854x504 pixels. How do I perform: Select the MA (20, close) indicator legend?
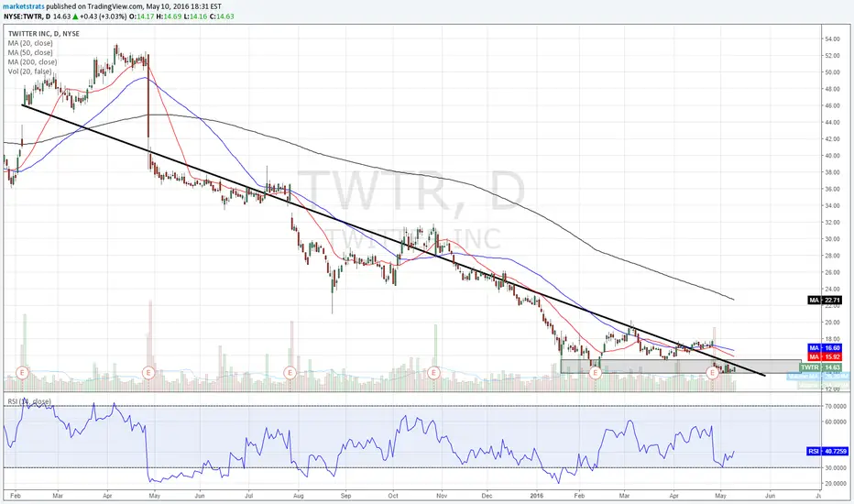pyautogui.click(x=30, y=43)
